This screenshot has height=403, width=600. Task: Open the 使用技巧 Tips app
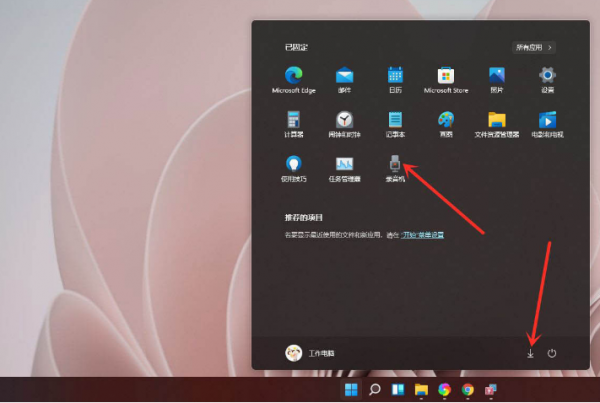pyautogui.click(x=293, y=169)
